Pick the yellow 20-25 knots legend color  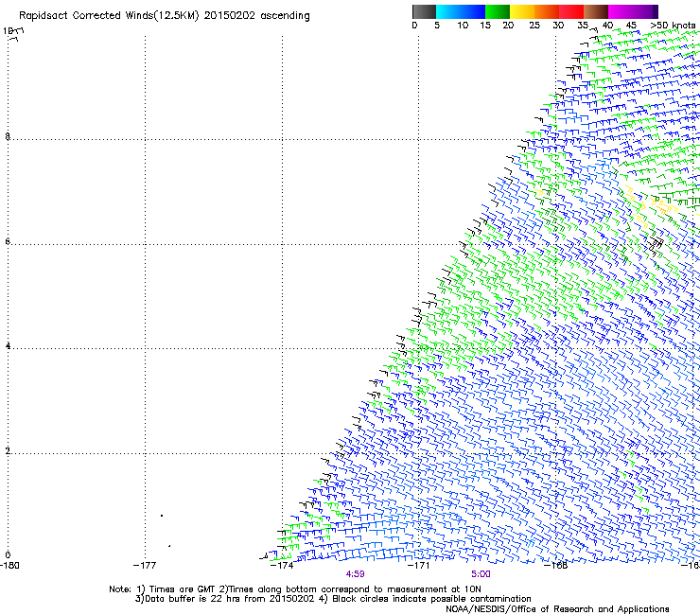[522, 11]
